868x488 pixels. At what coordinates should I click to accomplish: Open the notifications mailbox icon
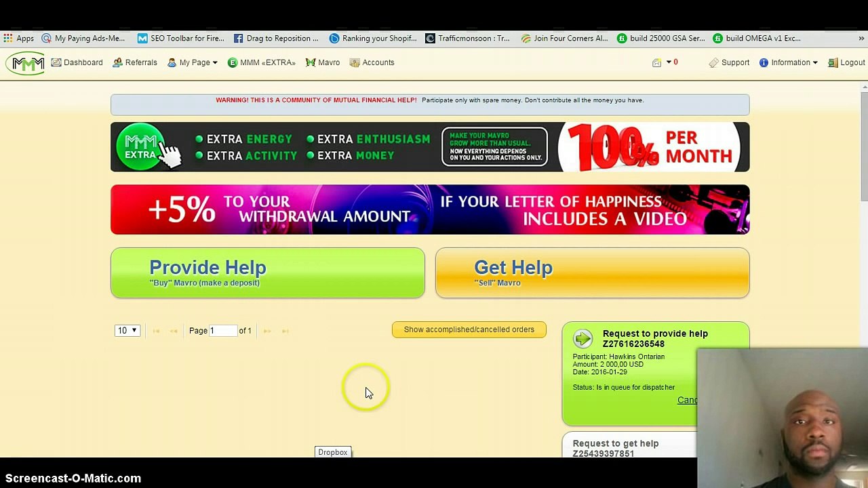click(x=656, y=62)
